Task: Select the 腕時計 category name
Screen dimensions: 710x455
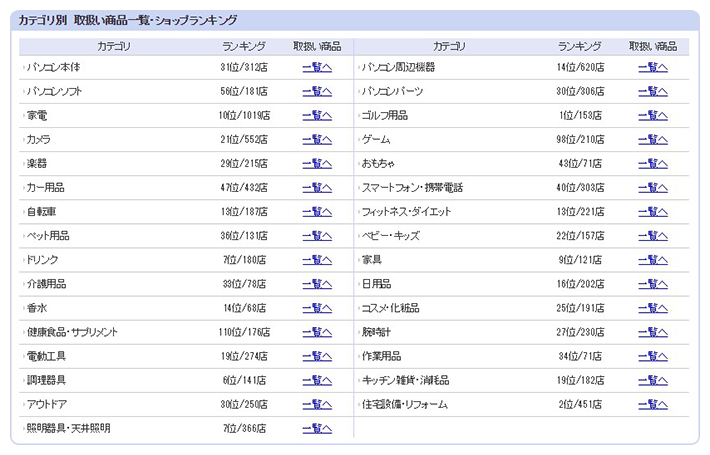Action: tap(376, 332)
